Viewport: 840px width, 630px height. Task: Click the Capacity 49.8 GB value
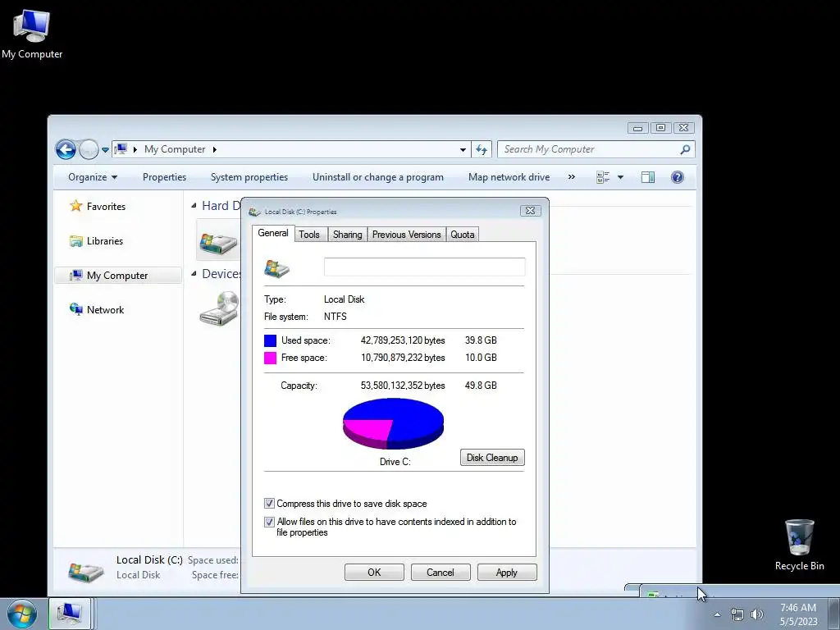(481, 386)
